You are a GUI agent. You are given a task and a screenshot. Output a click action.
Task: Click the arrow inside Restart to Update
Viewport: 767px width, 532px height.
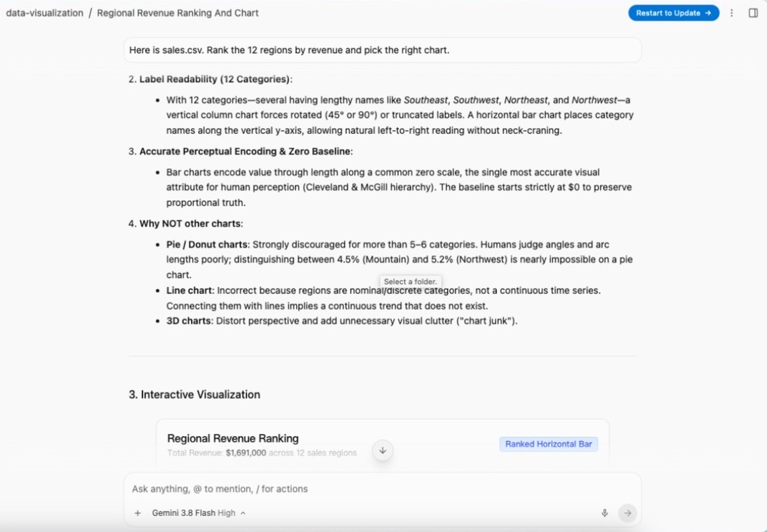click(708, 13)
